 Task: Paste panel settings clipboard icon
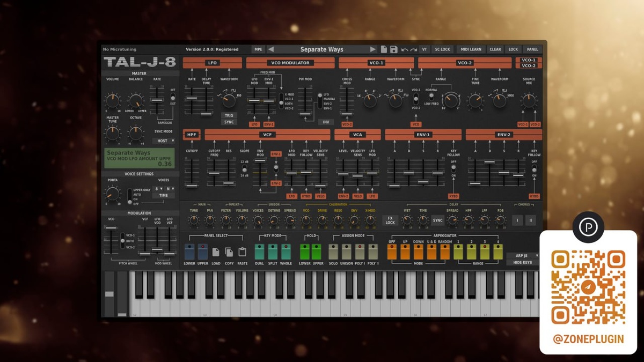(x=242, y=252)
